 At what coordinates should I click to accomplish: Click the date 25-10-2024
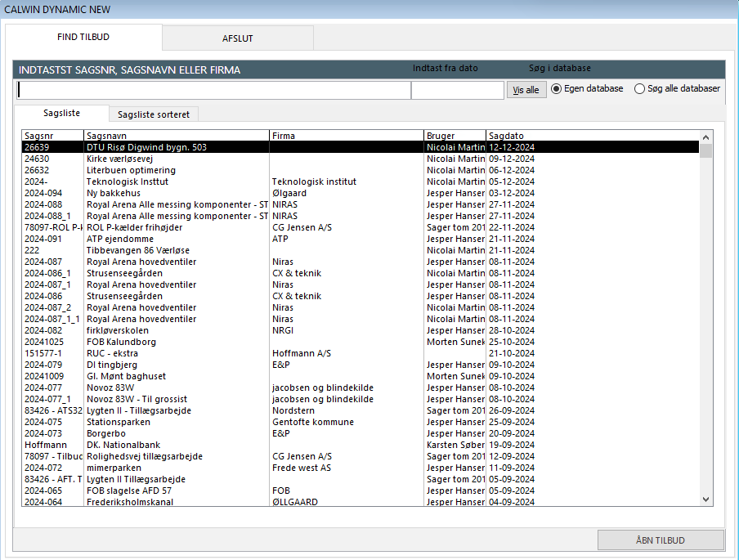pos(512,342)
